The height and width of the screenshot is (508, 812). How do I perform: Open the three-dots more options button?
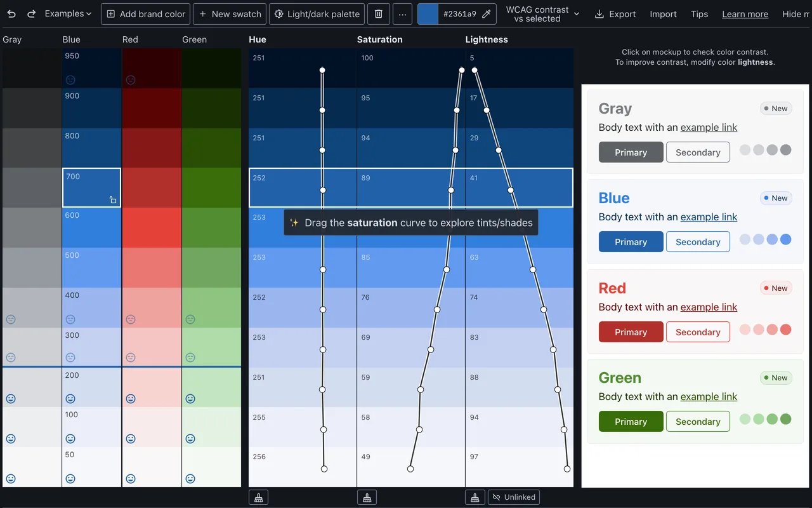[x=402, y=14]
